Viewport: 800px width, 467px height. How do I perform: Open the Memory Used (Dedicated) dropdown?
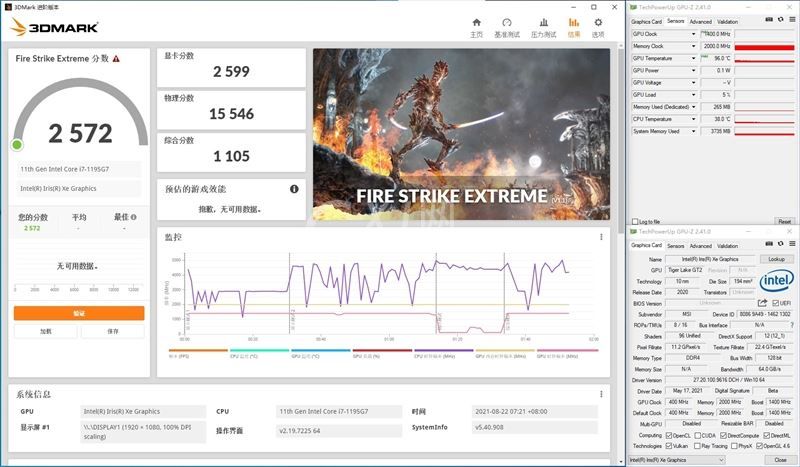coord(693,107)
